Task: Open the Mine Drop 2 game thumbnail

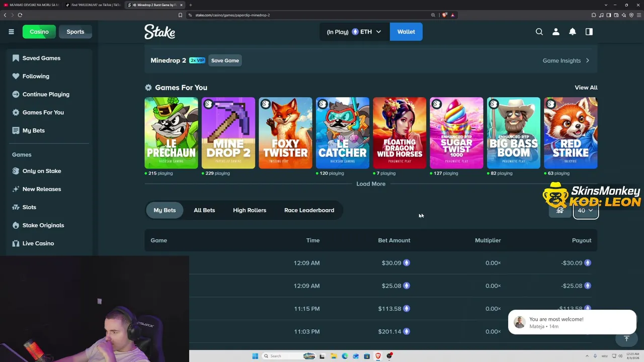Action: (x=228, y=133)
